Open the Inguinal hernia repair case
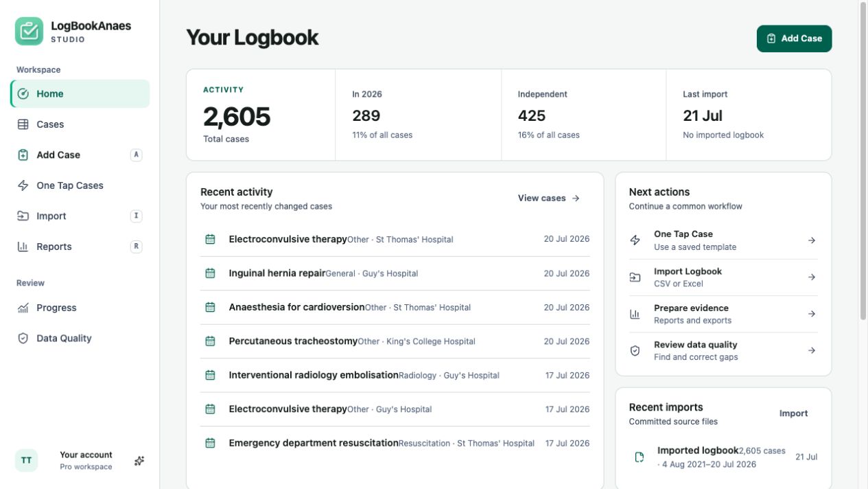 (x=395, y=273)
